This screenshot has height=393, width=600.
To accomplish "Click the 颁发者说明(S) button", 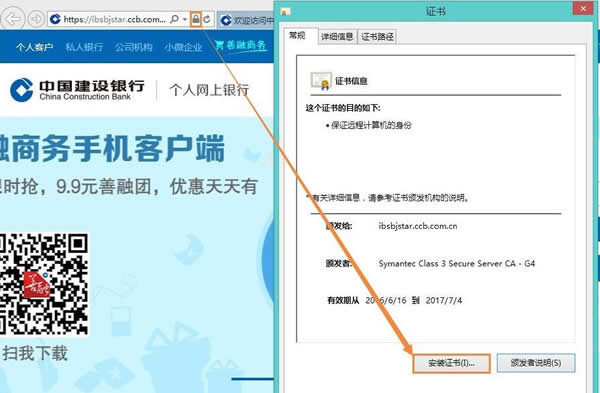I will [x=536, y=363].
